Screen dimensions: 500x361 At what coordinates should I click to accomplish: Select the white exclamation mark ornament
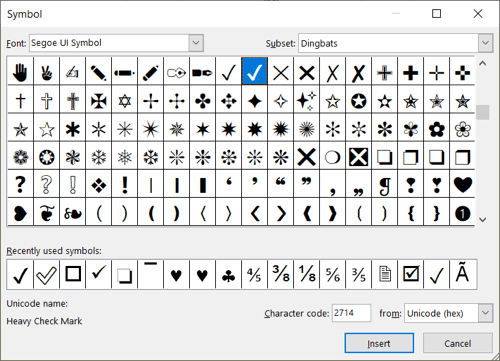click(x=72, y=184)
